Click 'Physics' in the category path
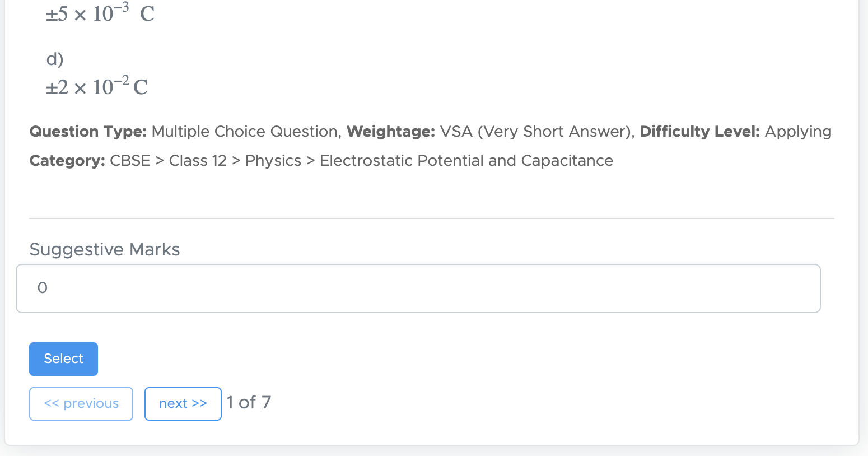Viewport: 868px width, 456px height. (273, 161)
